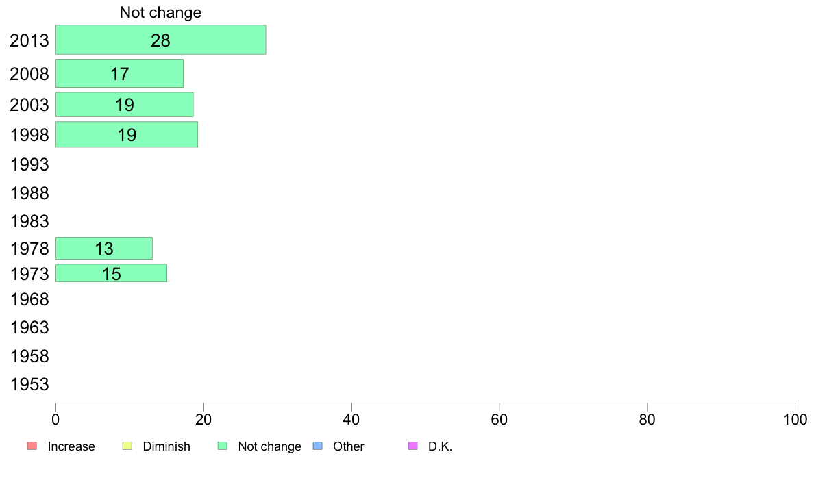The height and width of the screenshot is (504, 814).
Task: Click the 40 tick on x-axis
Action: coord(351,419)
